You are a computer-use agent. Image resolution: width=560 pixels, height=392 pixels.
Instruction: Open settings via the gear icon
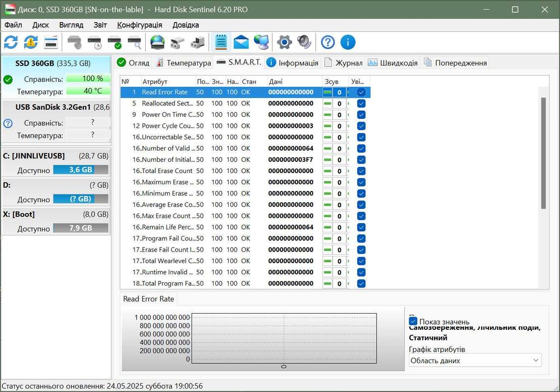coord(285,42)
